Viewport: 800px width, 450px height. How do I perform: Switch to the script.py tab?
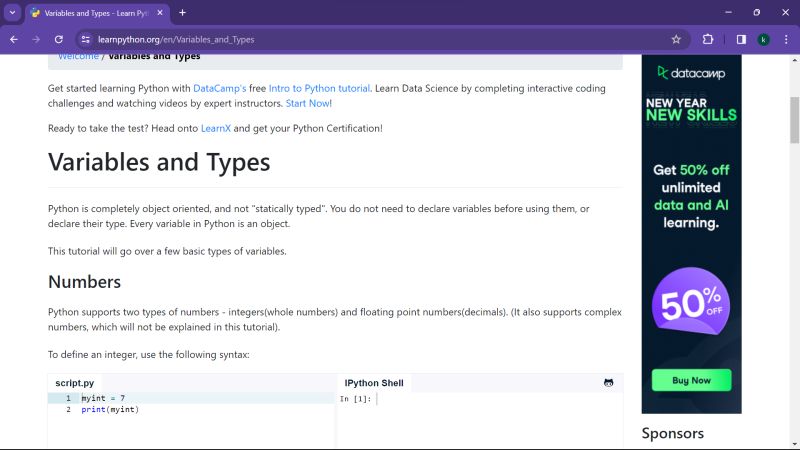point(75,383)
